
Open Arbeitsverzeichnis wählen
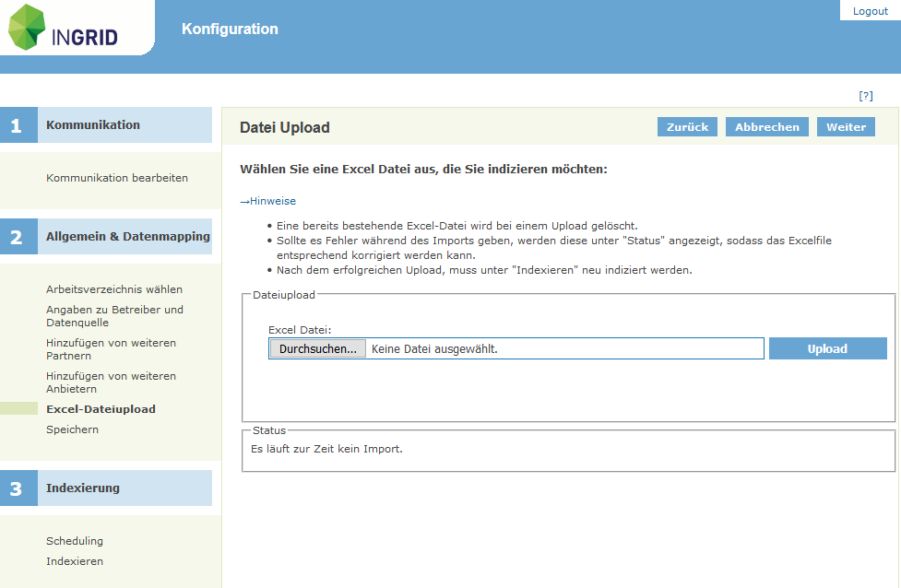coord(114,289)
